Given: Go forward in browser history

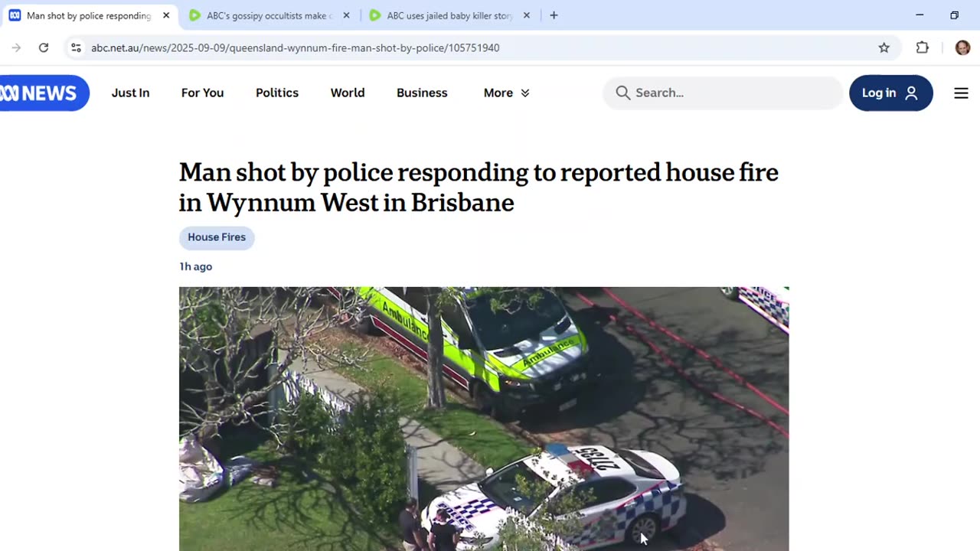Looking at the screenshot, I should (16, 47).
